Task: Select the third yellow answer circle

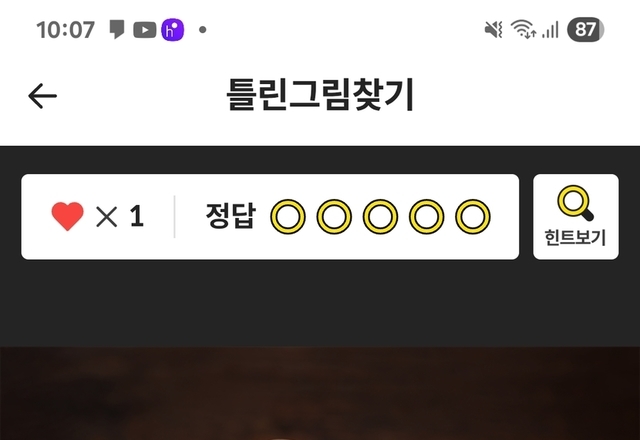Action: tap(380, 217)
